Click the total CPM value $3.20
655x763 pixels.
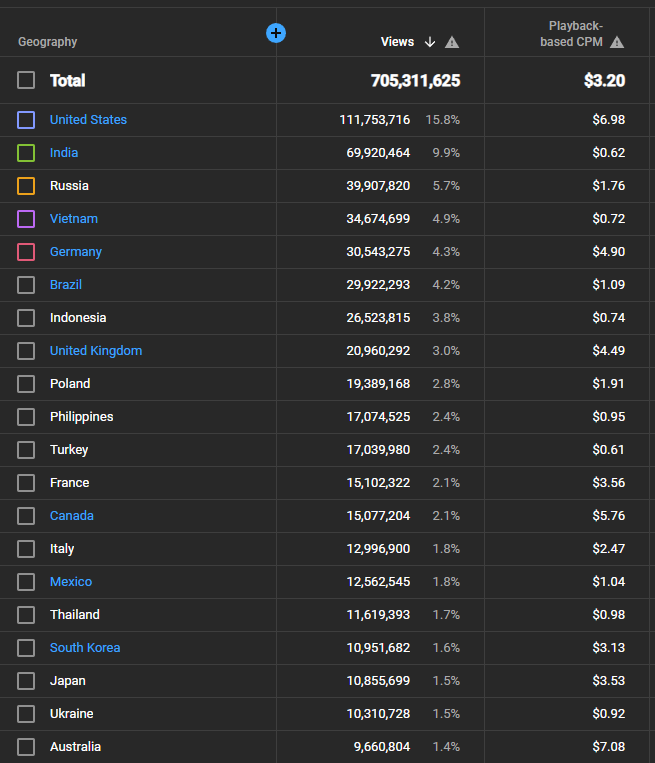tap(604, 81)
